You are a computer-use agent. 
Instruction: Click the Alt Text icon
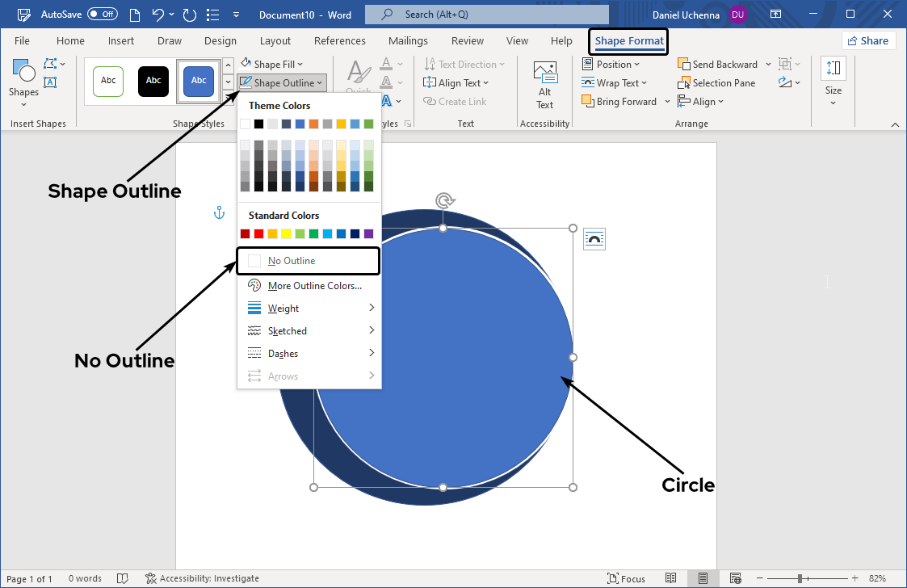[x=545, y=73]
